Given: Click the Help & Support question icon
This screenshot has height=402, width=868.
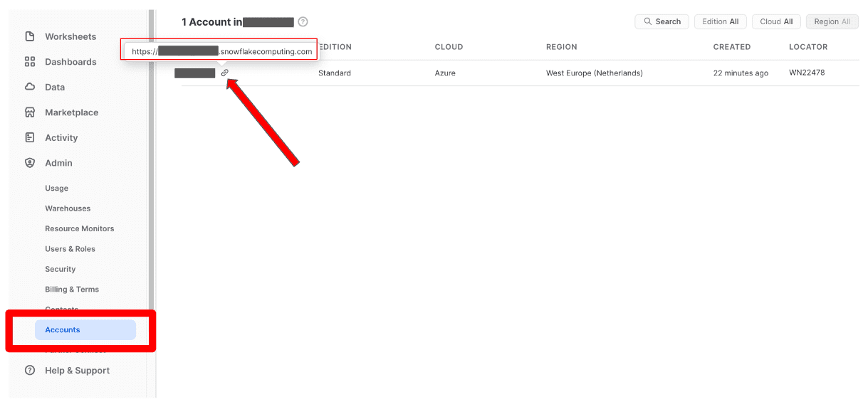Looking at the screenshot, I should coord(30,370).
